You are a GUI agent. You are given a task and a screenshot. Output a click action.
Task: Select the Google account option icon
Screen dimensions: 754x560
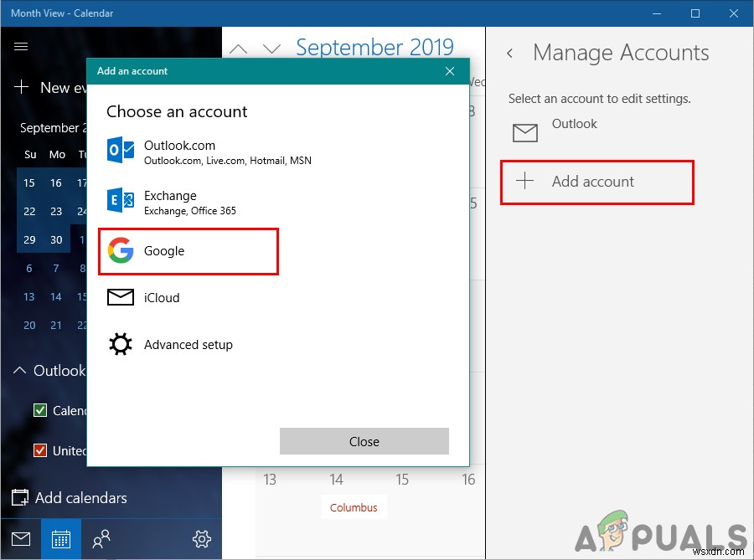[x=121, y=251]
